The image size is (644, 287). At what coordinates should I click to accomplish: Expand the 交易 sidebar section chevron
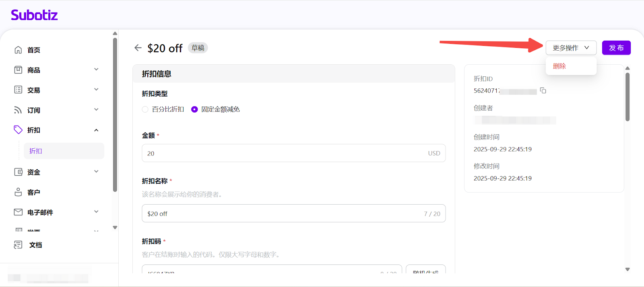[x=96, y=90]
